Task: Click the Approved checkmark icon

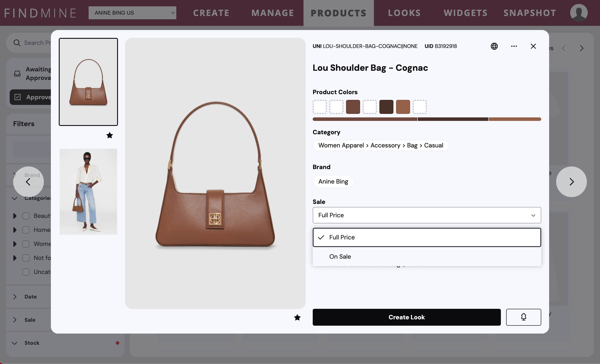Action: click(18, 97)
